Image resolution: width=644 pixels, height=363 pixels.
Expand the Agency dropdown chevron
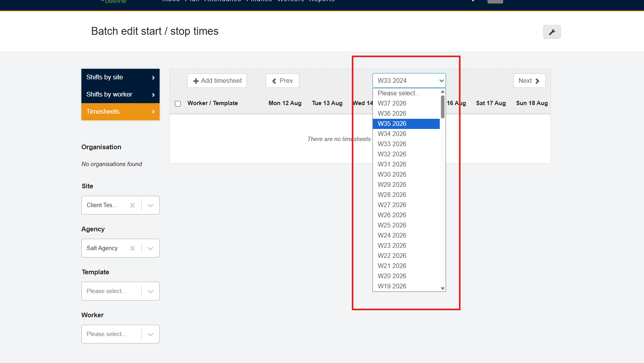(150, 248)
